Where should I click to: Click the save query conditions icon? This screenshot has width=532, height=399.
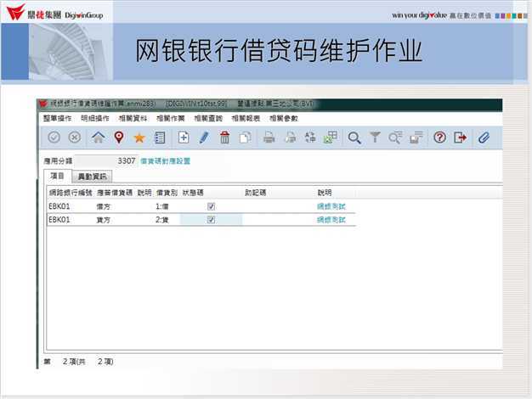pyautogui.click(x=416, y=138)
